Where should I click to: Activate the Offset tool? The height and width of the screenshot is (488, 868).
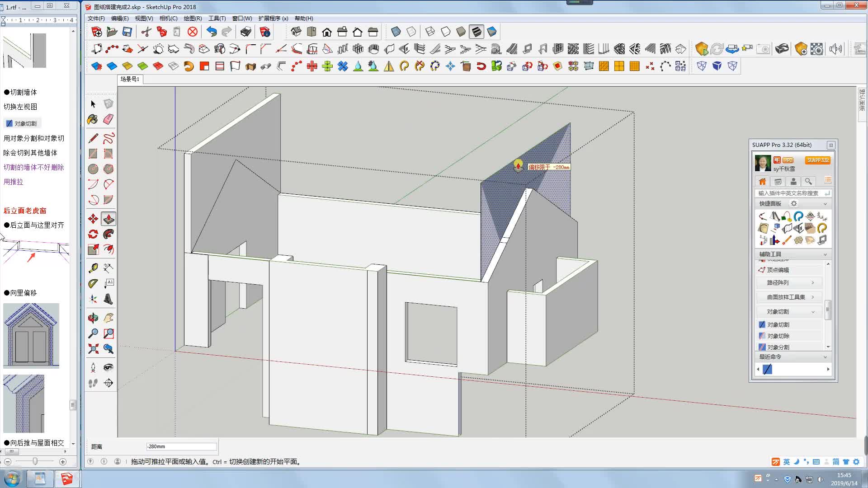point(108,249)
